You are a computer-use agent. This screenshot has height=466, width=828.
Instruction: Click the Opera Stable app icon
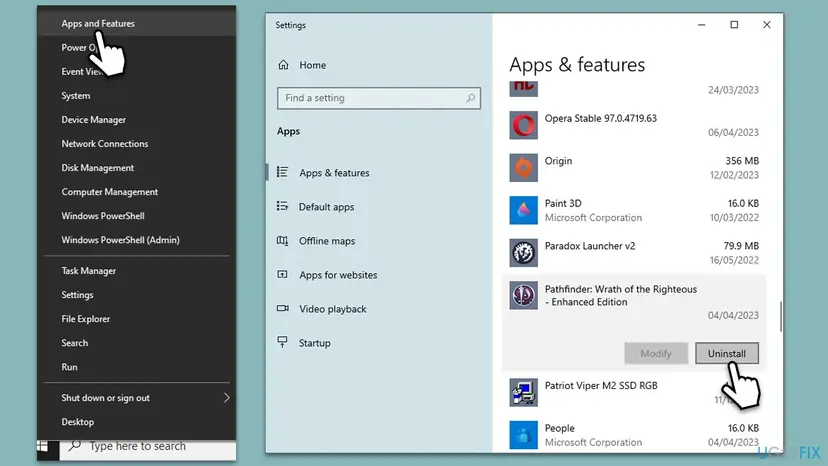click(523, 125)
